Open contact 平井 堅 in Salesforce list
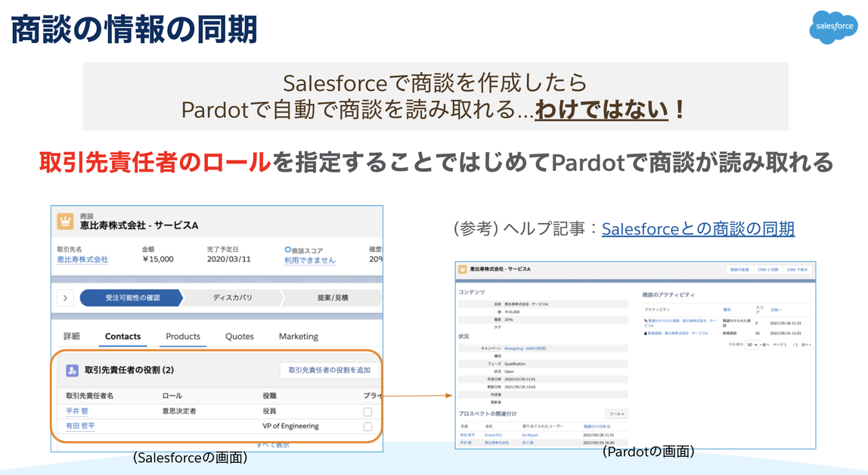The image size is (868, 475). coord(77,411)
